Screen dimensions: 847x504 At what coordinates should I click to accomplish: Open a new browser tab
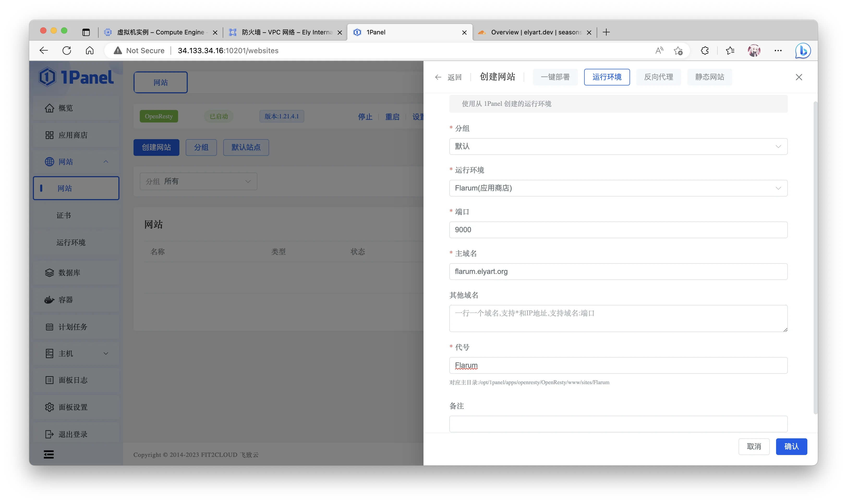pyautogui.click(x=606, y=32)
